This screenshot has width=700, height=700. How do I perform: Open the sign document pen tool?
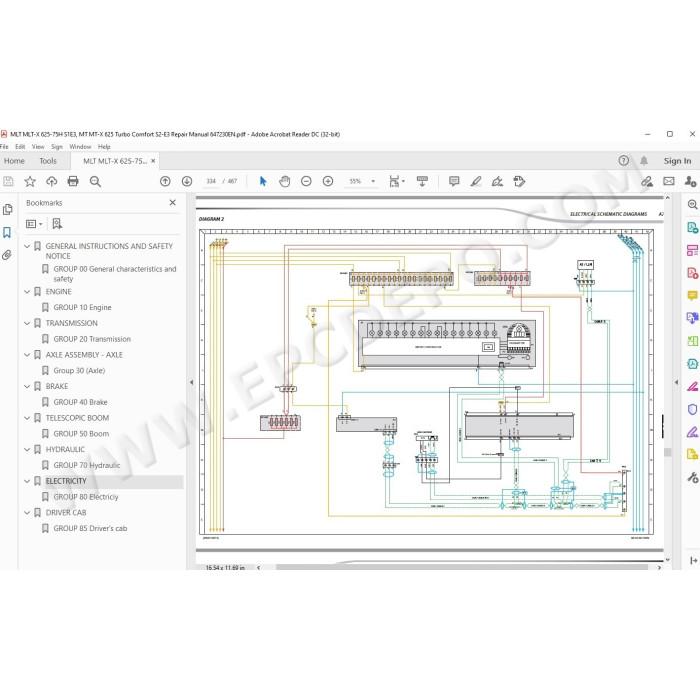497,181
